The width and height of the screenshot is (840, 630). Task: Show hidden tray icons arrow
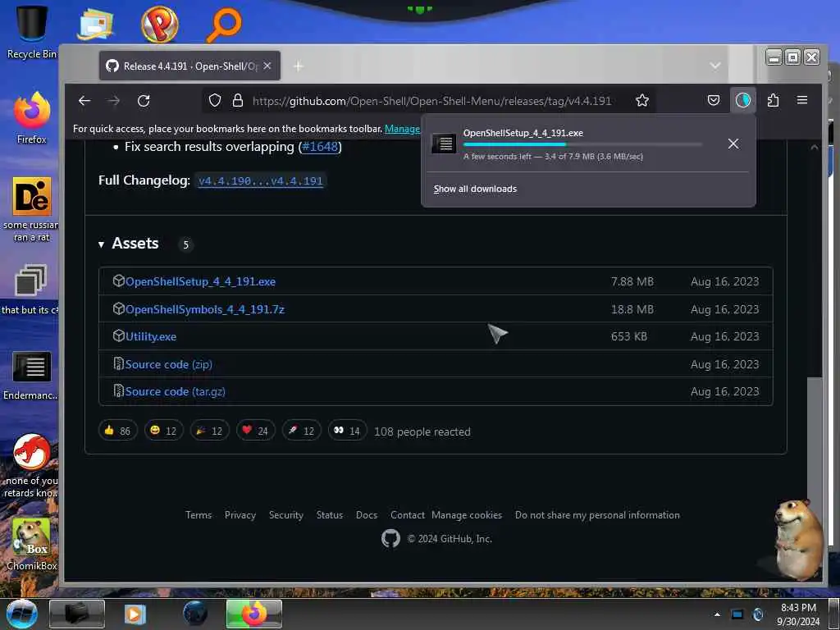[x=717, y=614]
